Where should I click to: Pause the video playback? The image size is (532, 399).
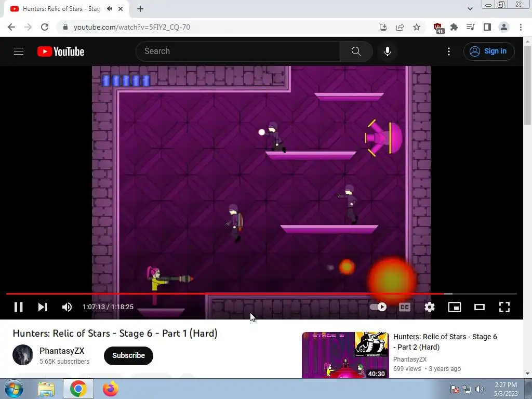(x=18, y=307)
